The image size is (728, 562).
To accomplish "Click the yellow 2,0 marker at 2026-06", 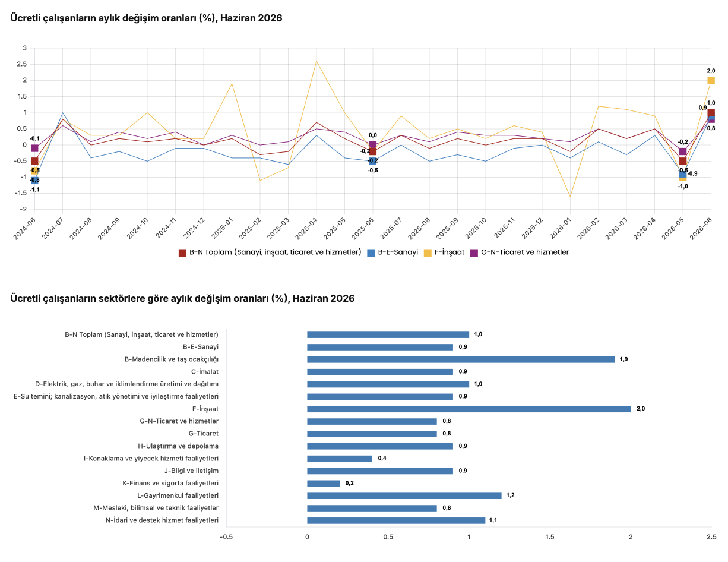I will coord(711,80).
